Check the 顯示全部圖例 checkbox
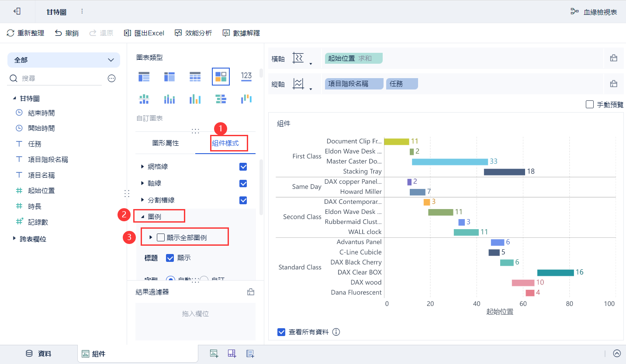This screenshot has height=364, width=626. coord(161,237)
